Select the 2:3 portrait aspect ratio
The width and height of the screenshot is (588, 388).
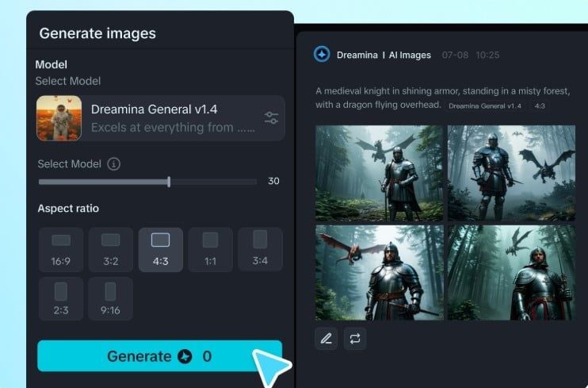(61, 299)
